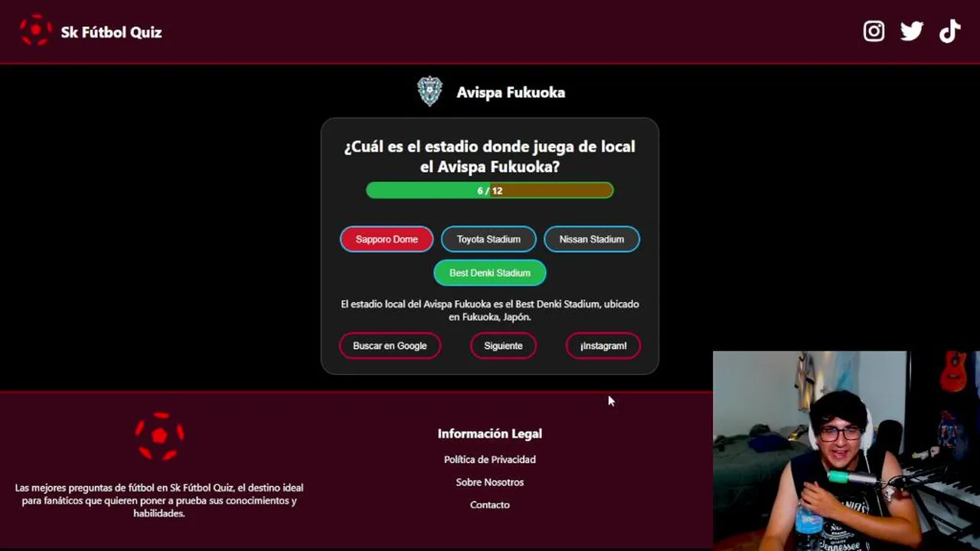
Task: Click the streamer webcam overlay
Action: click(x=846, y=451)
